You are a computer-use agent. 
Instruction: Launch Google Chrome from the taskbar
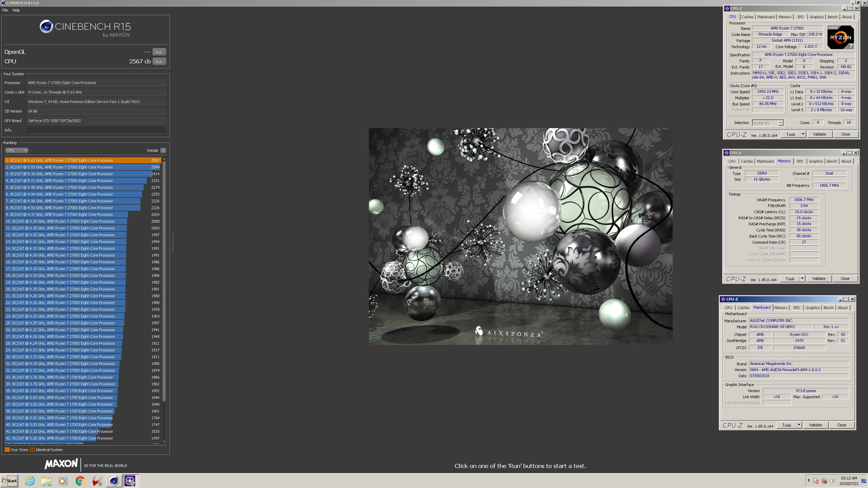click(80, 481)
